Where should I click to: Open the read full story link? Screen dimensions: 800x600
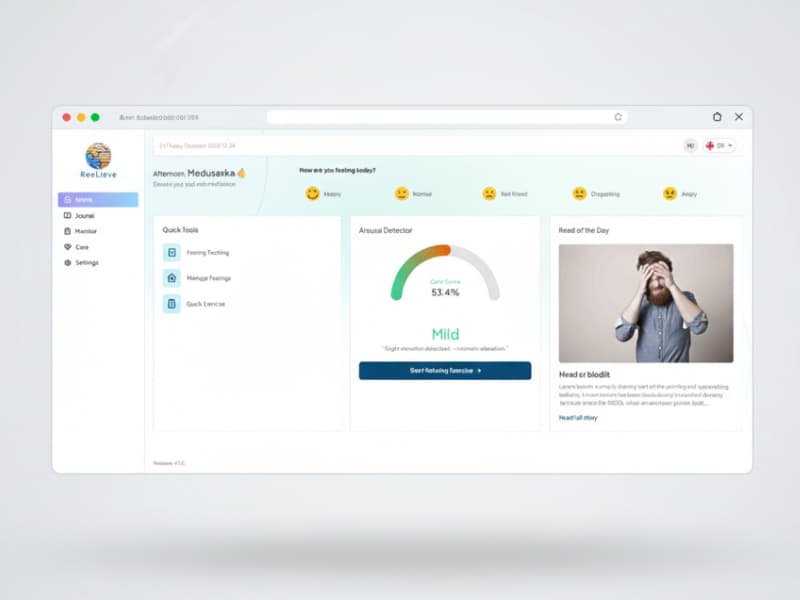pyautogui.click(x=578, y=418)
